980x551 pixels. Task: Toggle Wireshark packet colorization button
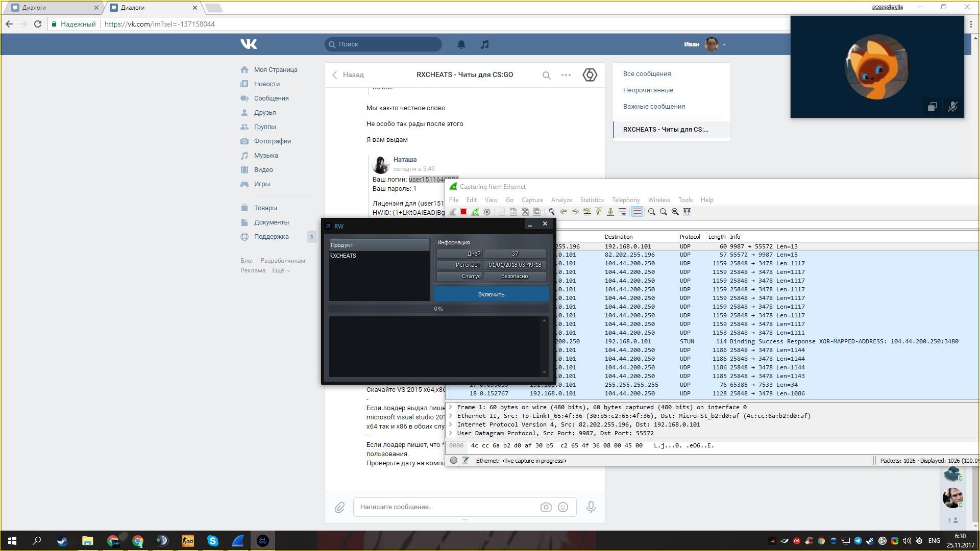click(x=637, y=212)
